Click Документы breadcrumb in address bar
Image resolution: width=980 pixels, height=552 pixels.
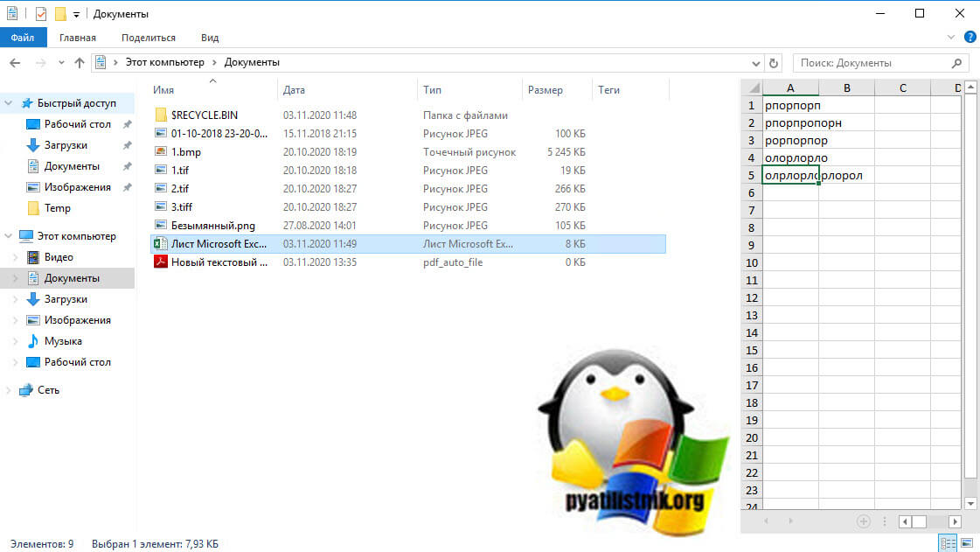[x=252, y=62]
